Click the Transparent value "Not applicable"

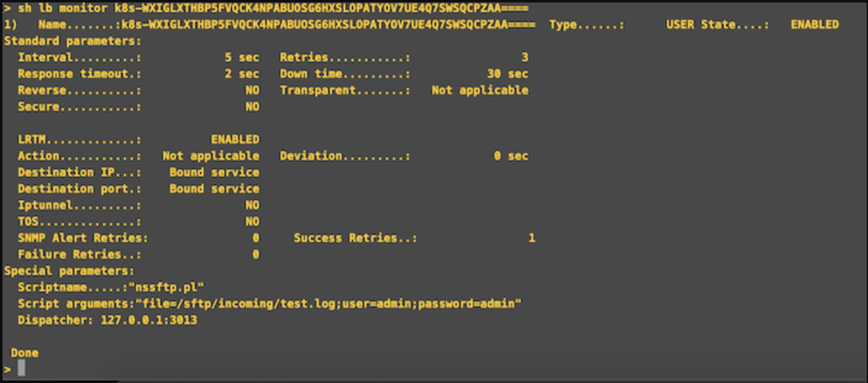point(480,90)
